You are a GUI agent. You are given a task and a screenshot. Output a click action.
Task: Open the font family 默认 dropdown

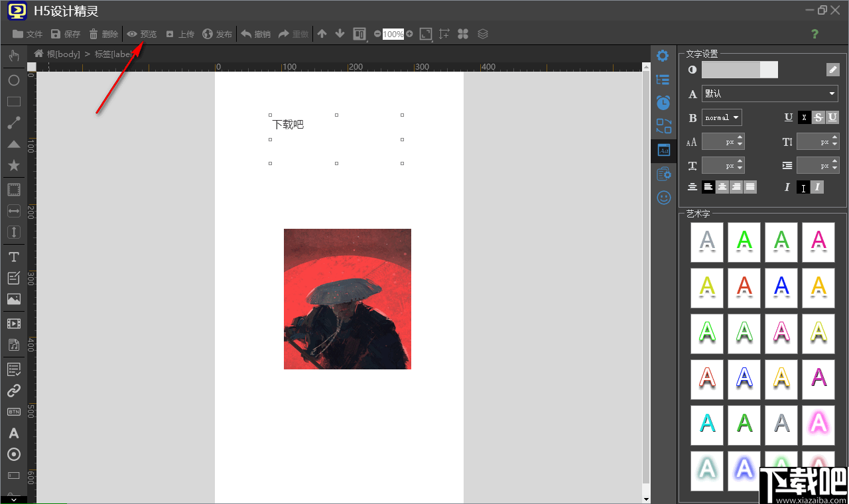pos(769,94)
